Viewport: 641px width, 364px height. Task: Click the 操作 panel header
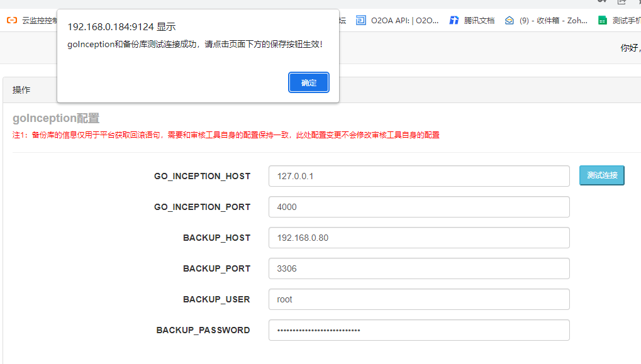(21, 90)
